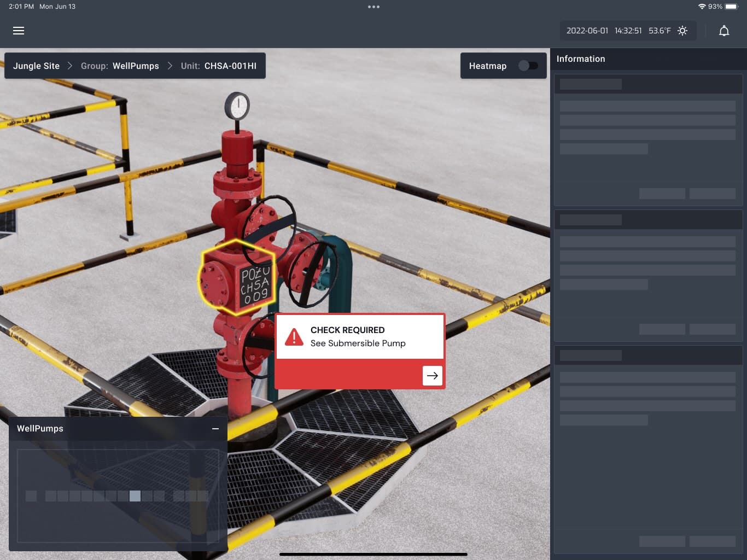Select the highlighted unit in WellPumps strip
The image size is (747, 560).
point(135,496)
